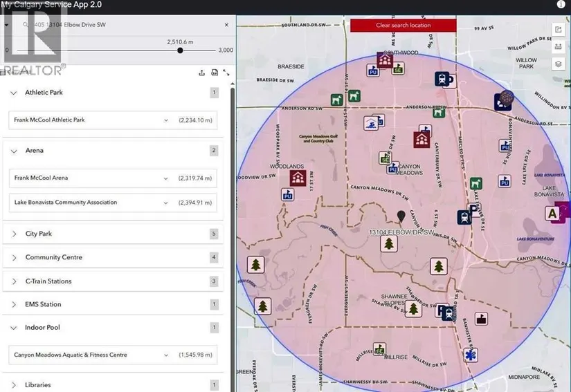
Task: Click the export results icon in the panel
Action: click(201, 73)
